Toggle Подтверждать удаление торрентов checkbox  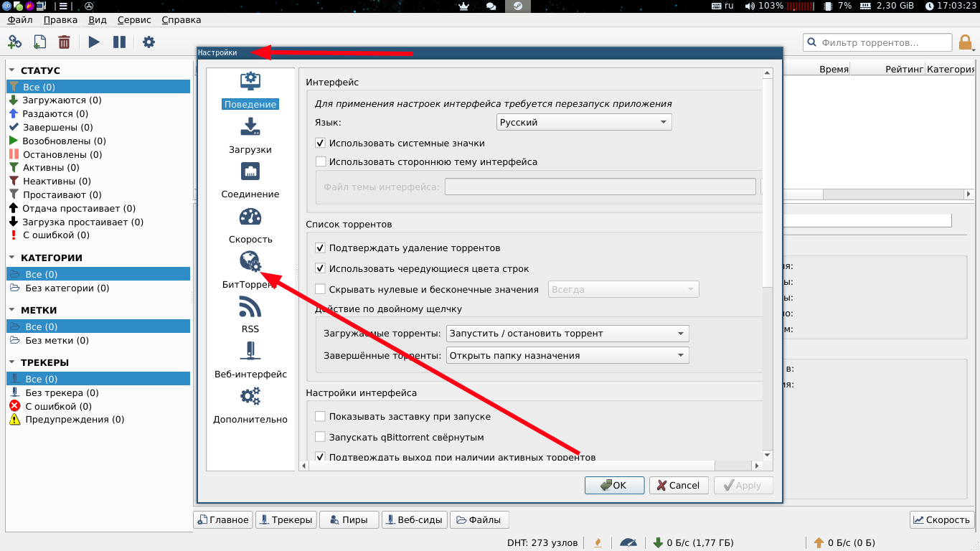point(321,248)
